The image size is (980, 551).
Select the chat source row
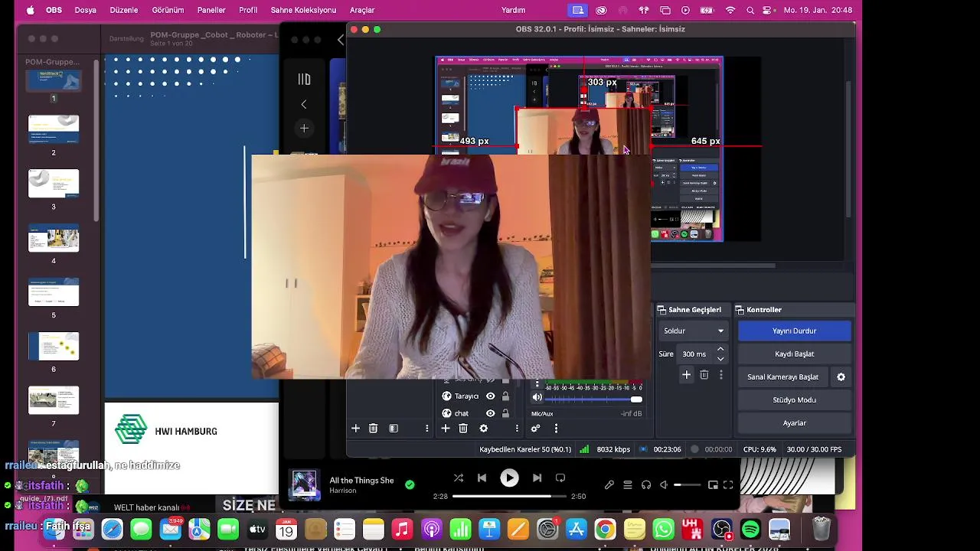[x=476, y=413]
